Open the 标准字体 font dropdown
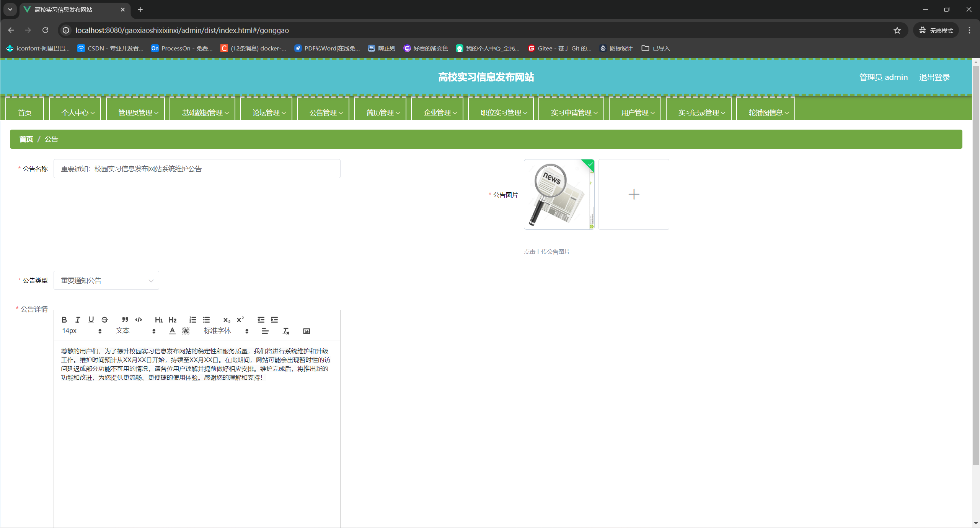980x528 pixels. point(226,331)
